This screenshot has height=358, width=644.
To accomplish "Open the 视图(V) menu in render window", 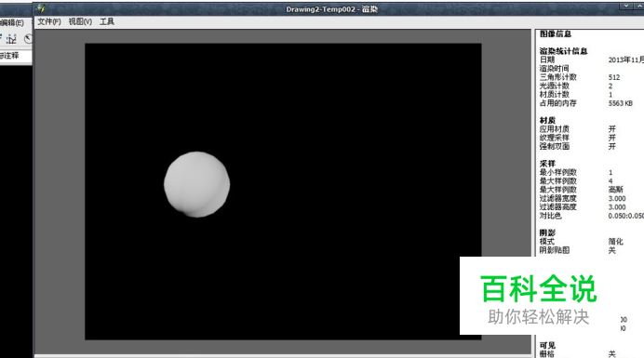I will pyautogui.click(x=80, y=21).
